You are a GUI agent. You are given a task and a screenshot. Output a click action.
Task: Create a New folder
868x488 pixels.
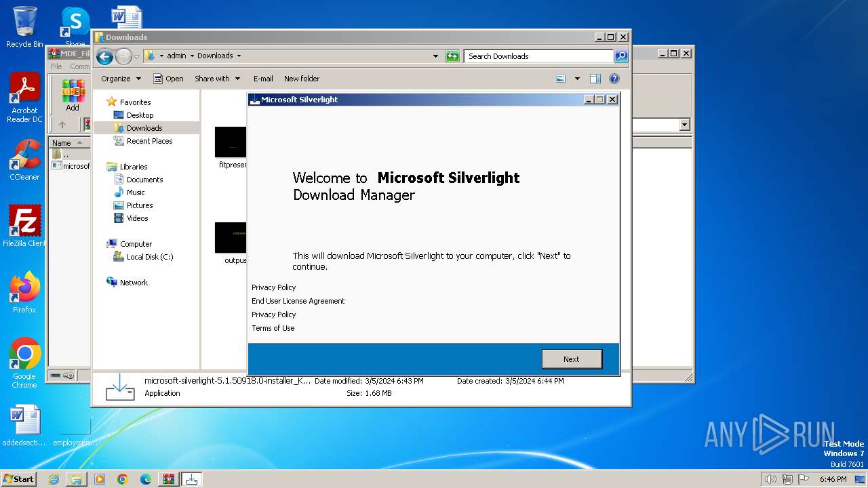point(302,79)
